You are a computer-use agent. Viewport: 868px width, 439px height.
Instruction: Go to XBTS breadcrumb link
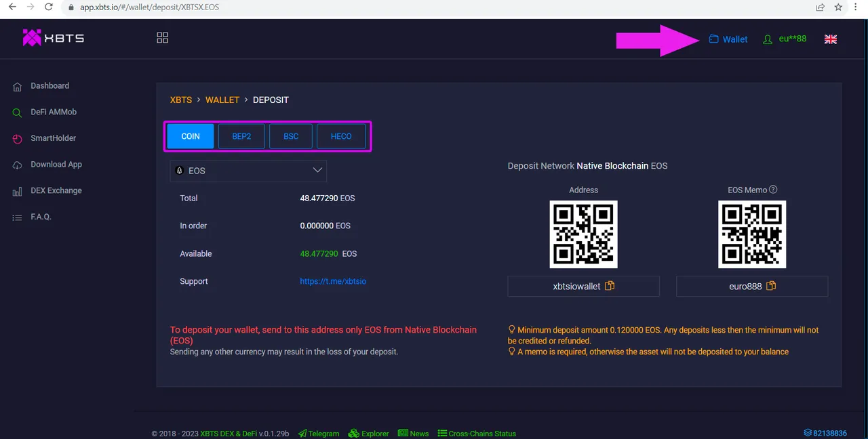(x=181, y=100)
